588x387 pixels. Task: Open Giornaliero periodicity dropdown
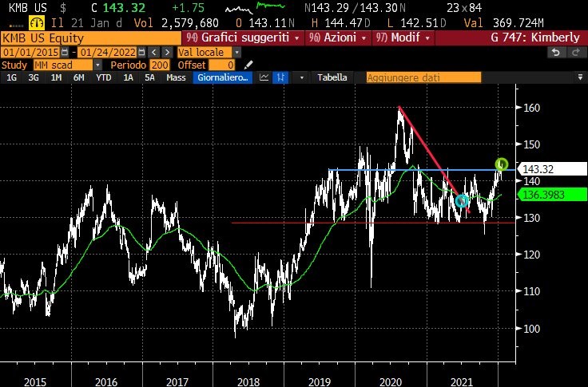[223, 77]
